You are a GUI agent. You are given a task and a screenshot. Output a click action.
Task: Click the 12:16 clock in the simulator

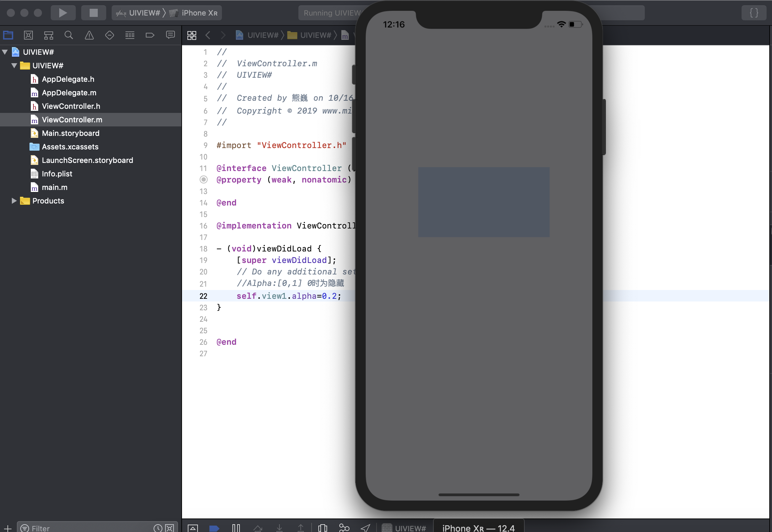click(393, 24)
